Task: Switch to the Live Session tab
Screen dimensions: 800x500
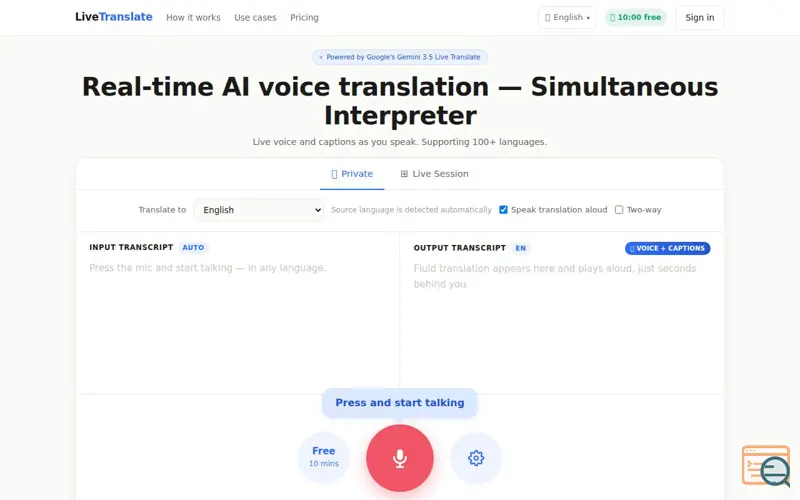Action: tap(434, 174)
